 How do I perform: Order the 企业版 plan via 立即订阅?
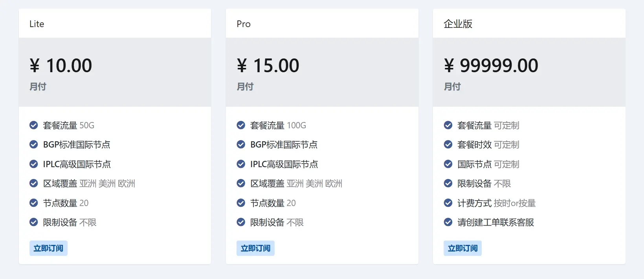tap(462, 248)
